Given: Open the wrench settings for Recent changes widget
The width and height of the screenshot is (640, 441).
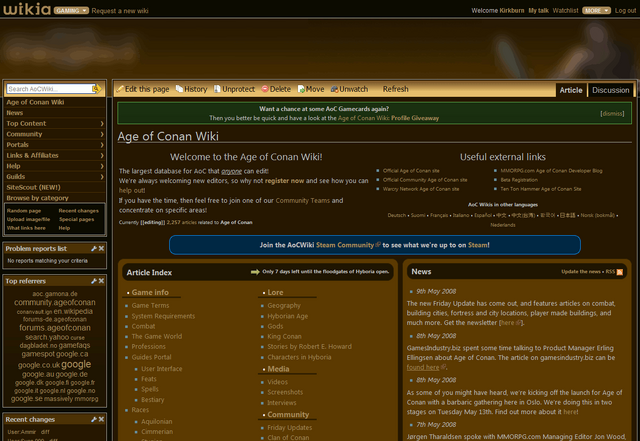Looking at the screenshot, I should (94, 419).
